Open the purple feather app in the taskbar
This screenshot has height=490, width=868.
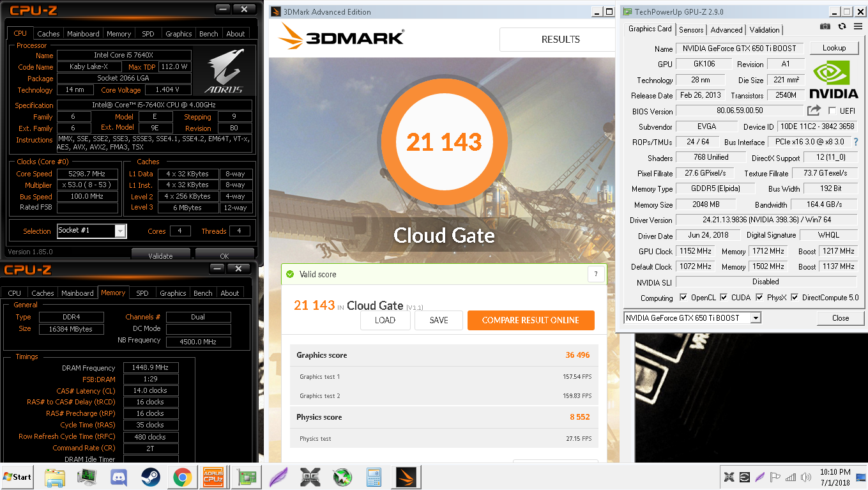coord(278,477)
